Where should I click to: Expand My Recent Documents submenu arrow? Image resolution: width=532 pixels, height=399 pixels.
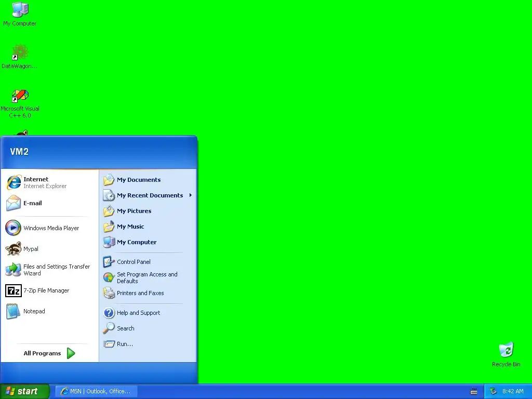point(191,195)
